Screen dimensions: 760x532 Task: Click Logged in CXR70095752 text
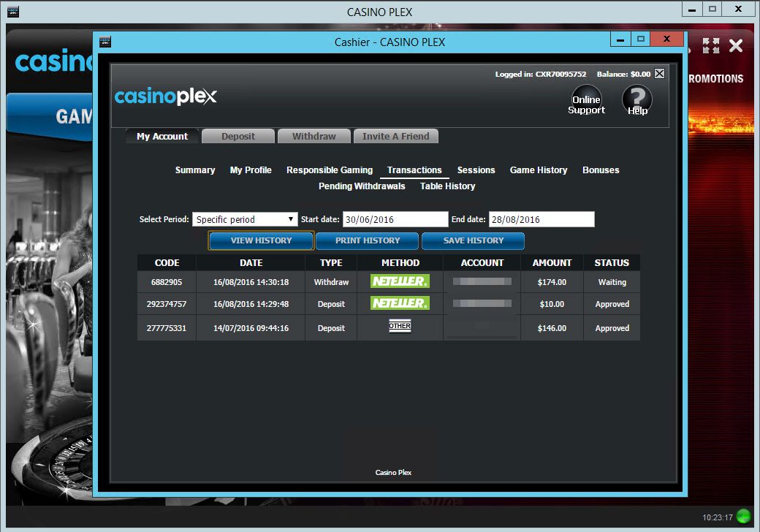point(541,74)
